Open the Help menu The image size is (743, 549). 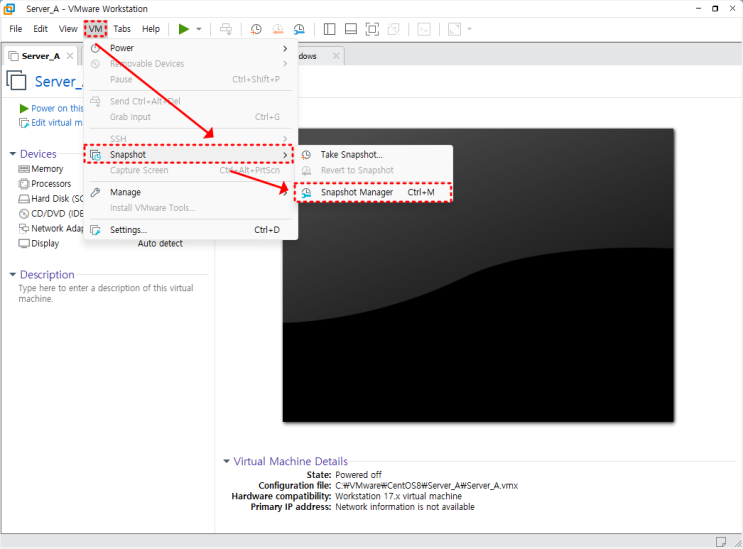(x=151, y=29)
